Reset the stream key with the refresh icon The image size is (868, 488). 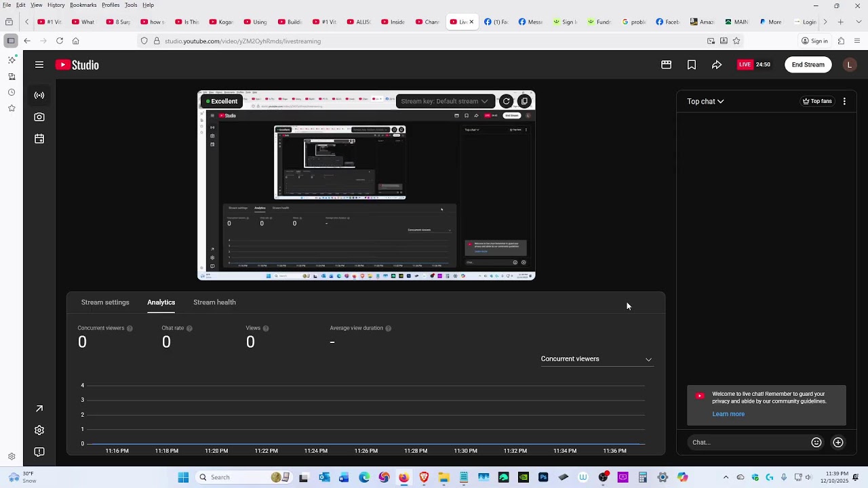click(506, 102)
